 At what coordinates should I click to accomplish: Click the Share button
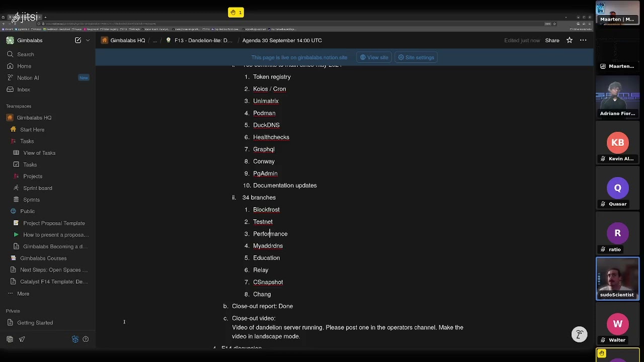tap(552, 40)
